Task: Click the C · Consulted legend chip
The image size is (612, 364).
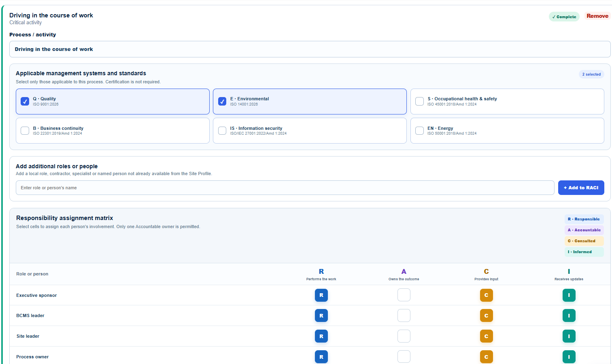Action: pos(584,241)
